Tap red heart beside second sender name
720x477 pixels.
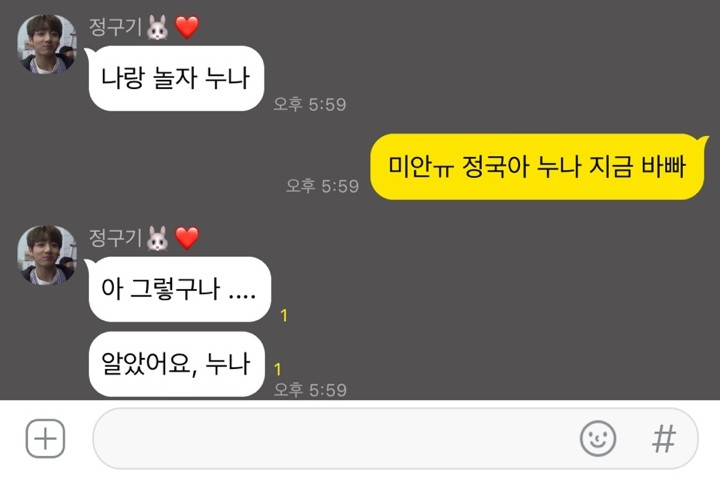pos(187,238)
